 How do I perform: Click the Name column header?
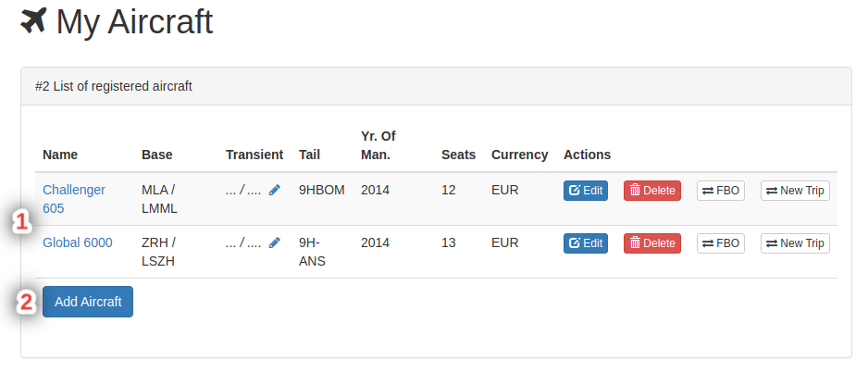pyautogui.click(x=60, y=155)
